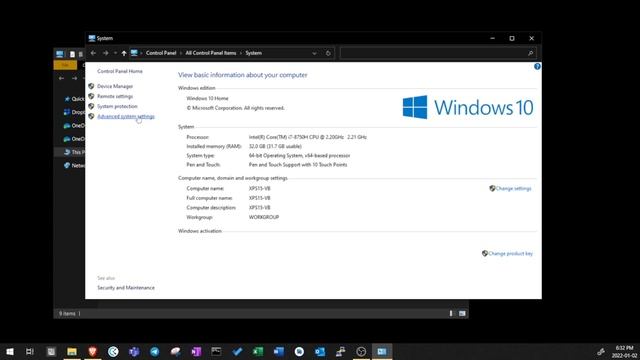Click the computer icon in the address bar
Viewport: 640px width, 360px height.
coord(134,53)
